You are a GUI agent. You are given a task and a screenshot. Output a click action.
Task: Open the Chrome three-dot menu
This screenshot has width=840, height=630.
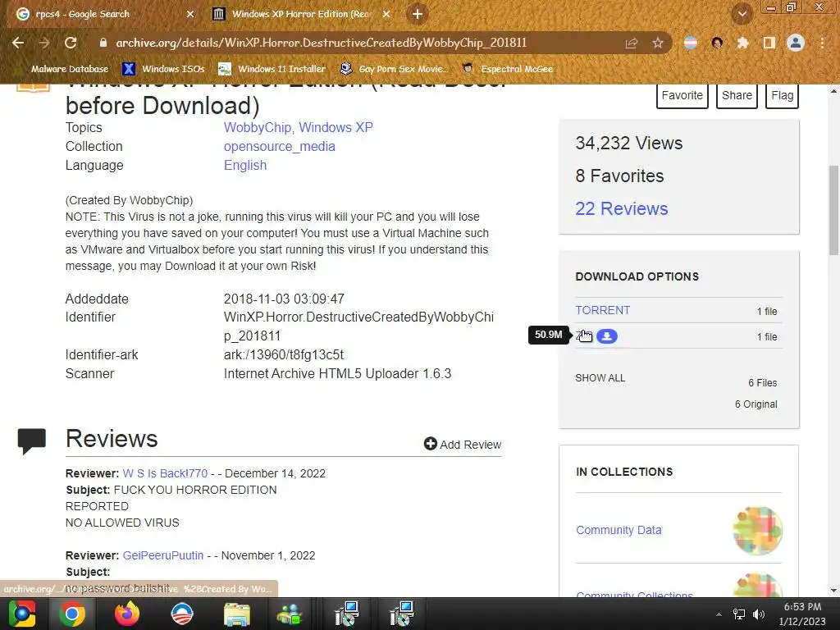click(x=822, y=43)
